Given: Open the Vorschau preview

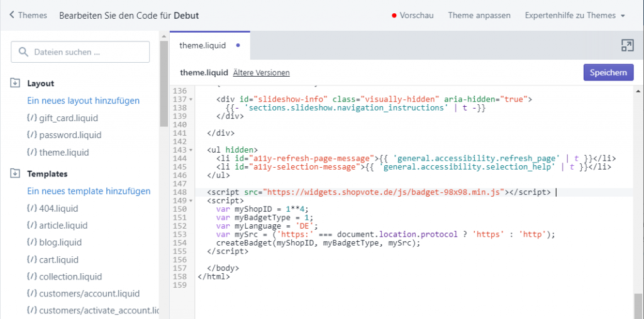Looking at the screenshot, I should pos(416,16).
